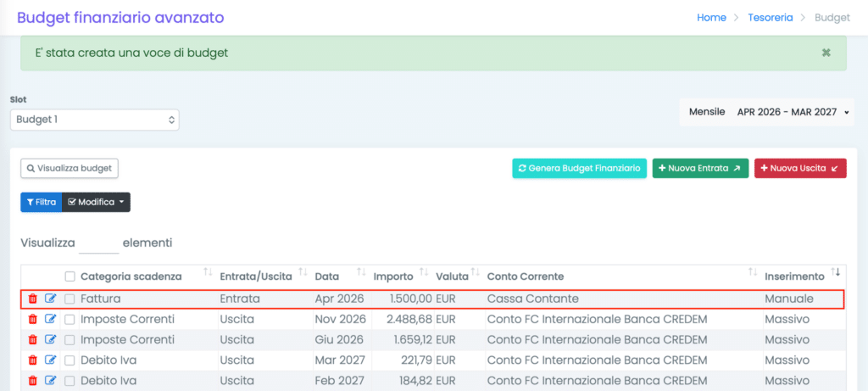The image size is (868, 391).
Task: Navigate to Tesoreria breadcrumb link
Action: click(x=770, y=17)
